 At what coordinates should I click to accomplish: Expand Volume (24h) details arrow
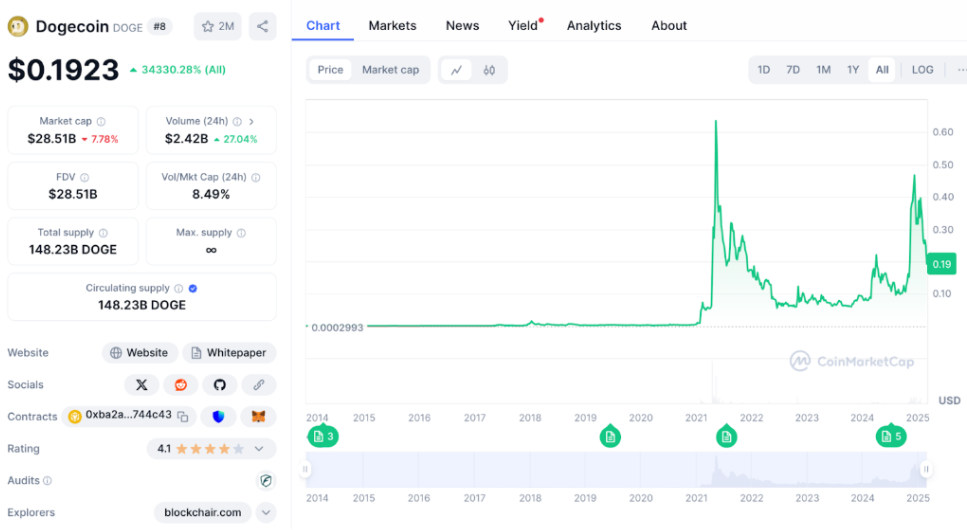(x=251, y=122)
